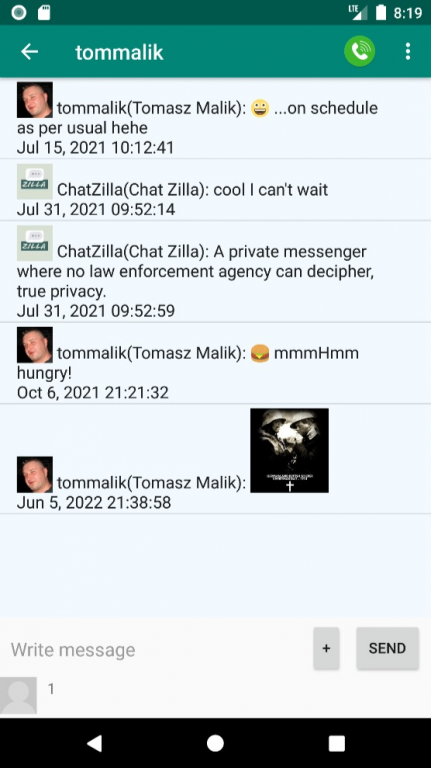Image resolution: width=431 pixels, height=768 pixels.
Task: Open the three-dot overflow menu
Action: 407,51
